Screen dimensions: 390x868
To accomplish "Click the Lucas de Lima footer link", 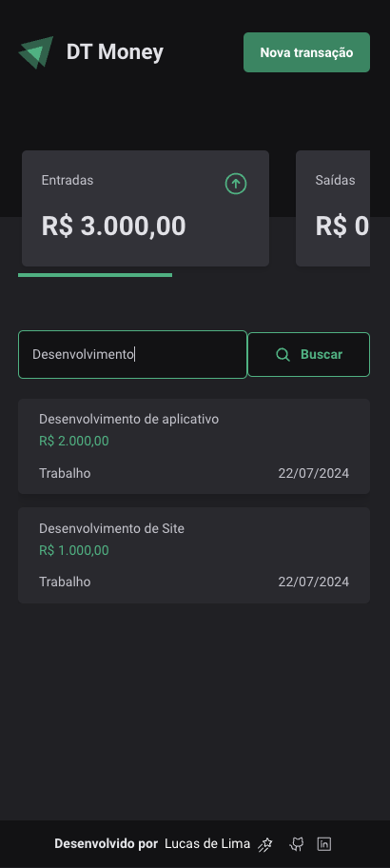I will [207, 844].
